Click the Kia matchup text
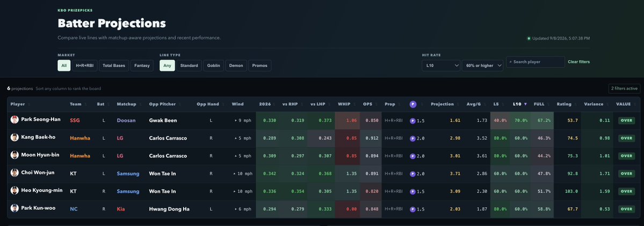644x226 pixels. click(121, 209)
